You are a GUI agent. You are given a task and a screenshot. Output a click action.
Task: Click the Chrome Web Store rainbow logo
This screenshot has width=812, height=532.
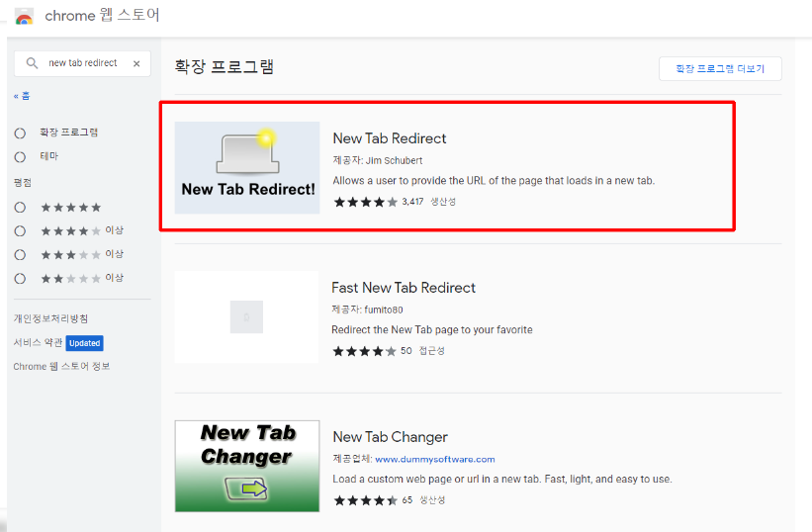25,17
